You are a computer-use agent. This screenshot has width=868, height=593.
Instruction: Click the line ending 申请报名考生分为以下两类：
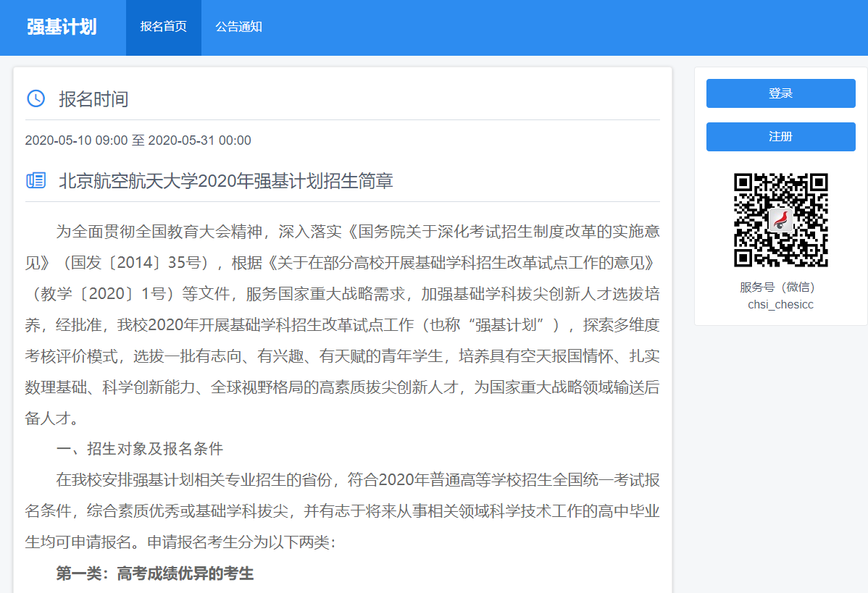[180, 542]
